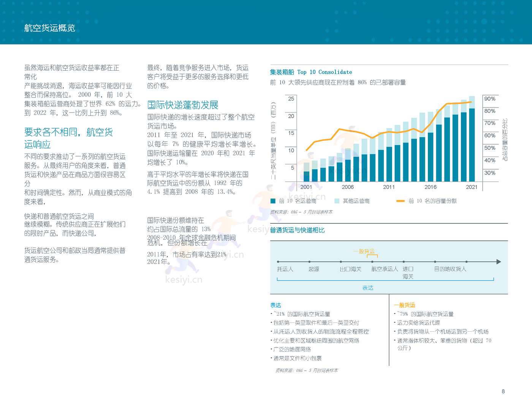The image size is (532, 411).
Task: Click the tallest bar above 2021
Action: click(x=472, y=139)
